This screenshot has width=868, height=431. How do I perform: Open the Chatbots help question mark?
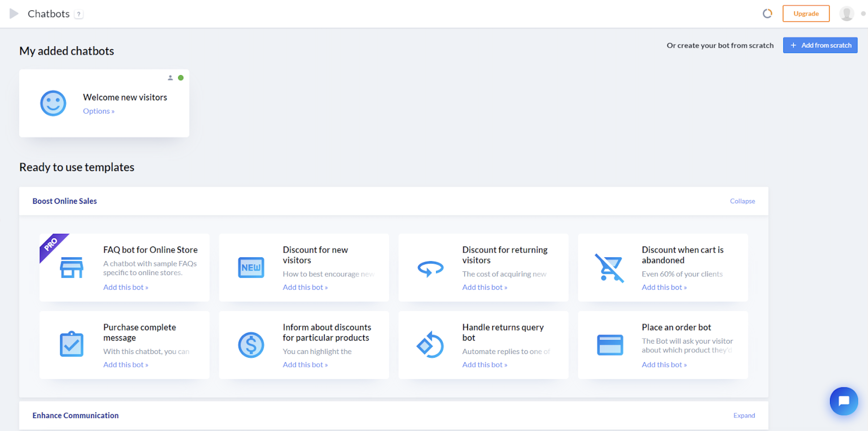[x=79, y=14]
